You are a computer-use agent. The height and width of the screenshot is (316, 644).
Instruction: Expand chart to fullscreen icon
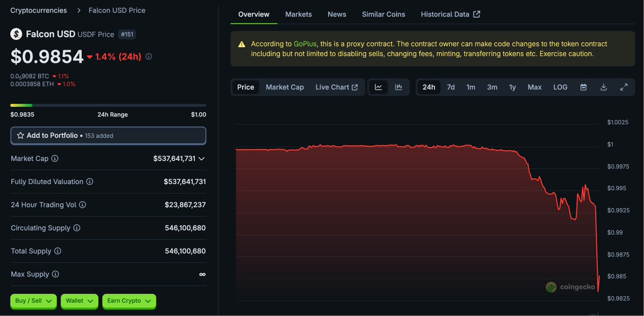point(624,87)
